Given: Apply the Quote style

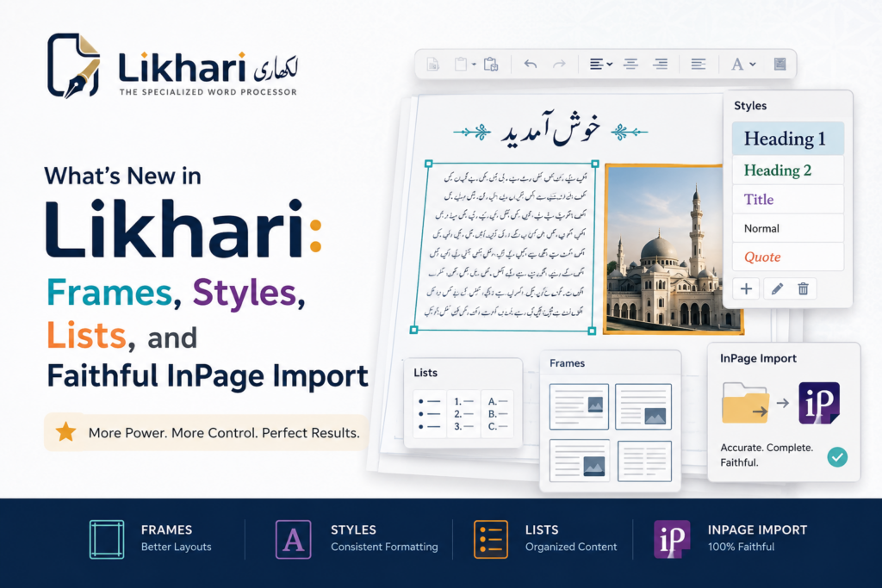Looking at the screenshot, I should [787, 257].
